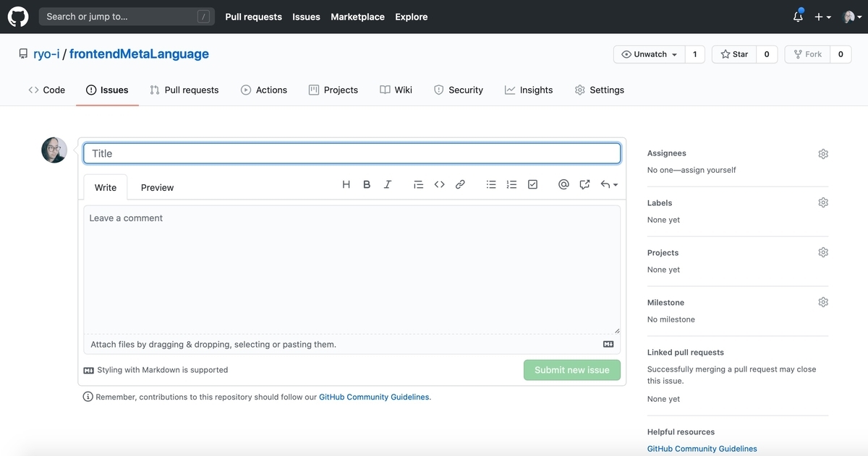
Task: Open the user avatar menu
Action: coord(852,17)
